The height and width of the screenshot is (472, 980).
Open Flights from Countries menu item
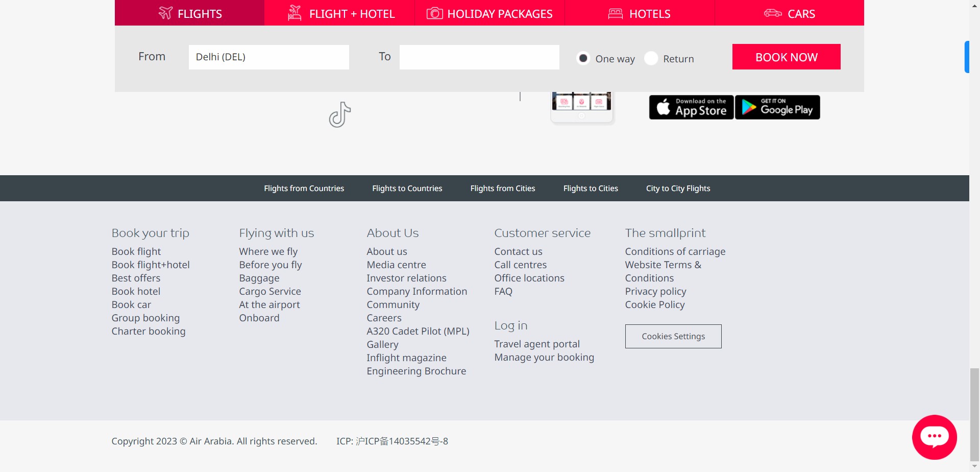click(304, 188)
